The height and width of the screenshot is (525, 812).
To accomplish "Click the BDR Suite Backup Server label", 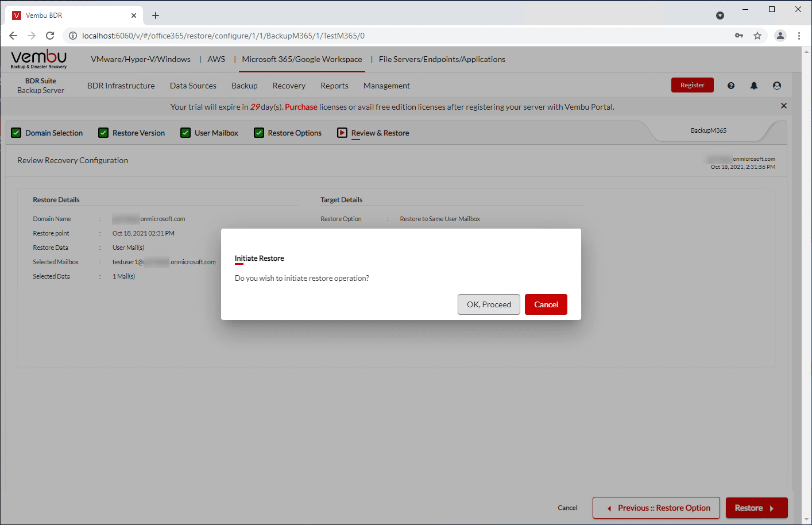I will [x=41, y=86].
